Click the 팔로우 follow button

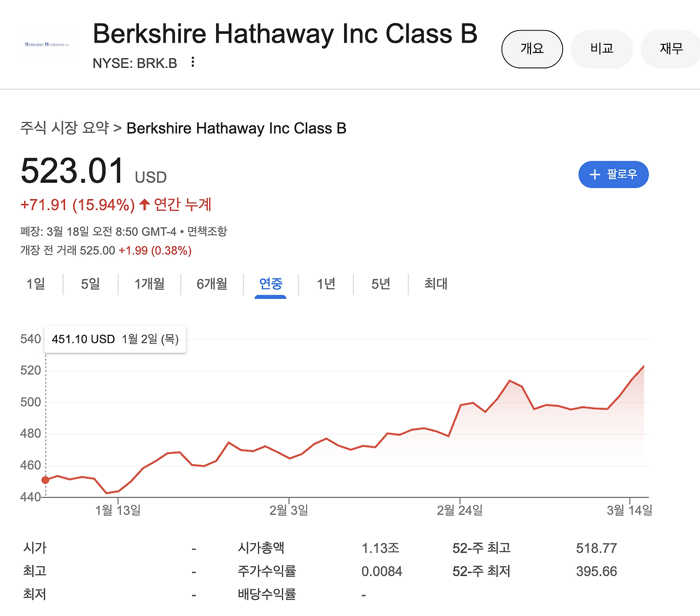point(614,175)
